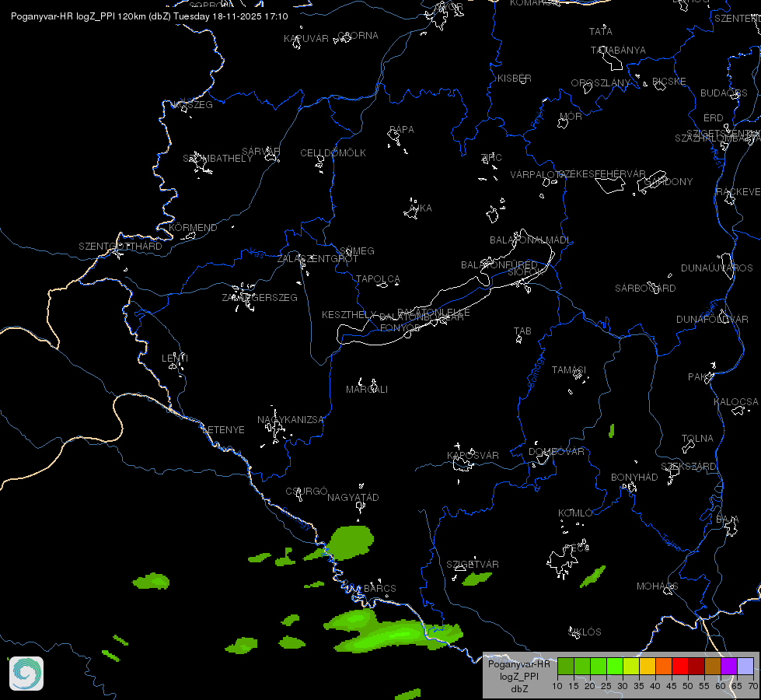Viewport: 761px width, 700px height.
Task: Select the 40–45 dBZ orange legend swatch
Action: tap(664, 666)
